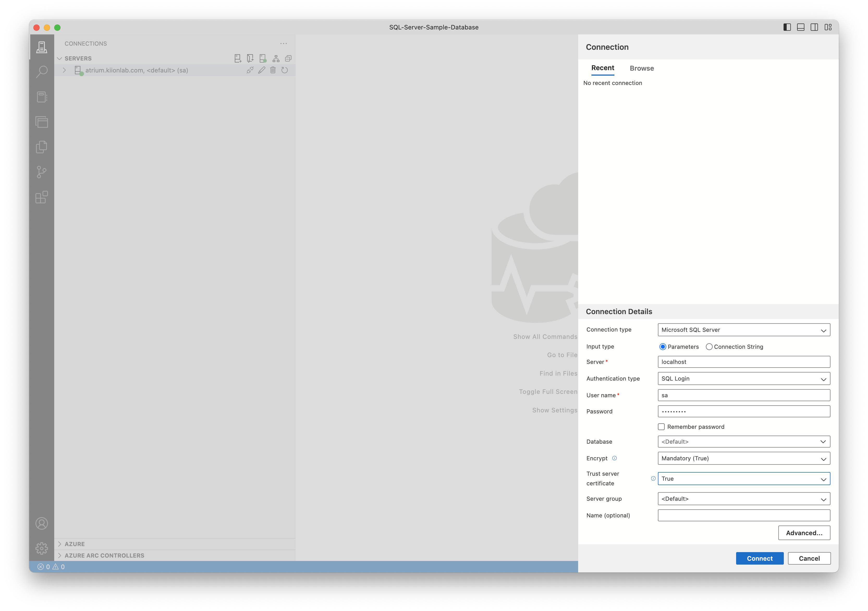
Task: Open the Source Control view icon
Action: (x=42, y=172)
